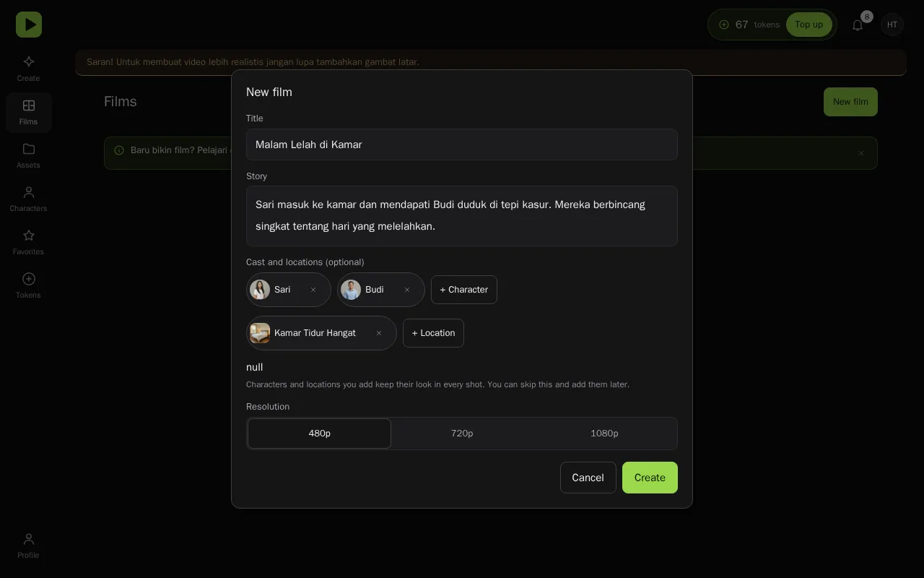Go to Films in the sidebar

[29, 112]
